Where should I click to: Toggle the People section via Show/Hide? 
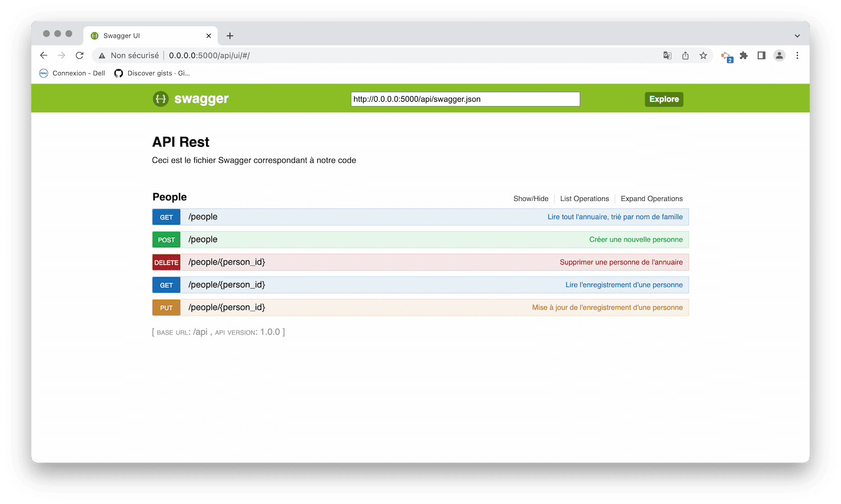pos(530,199)
